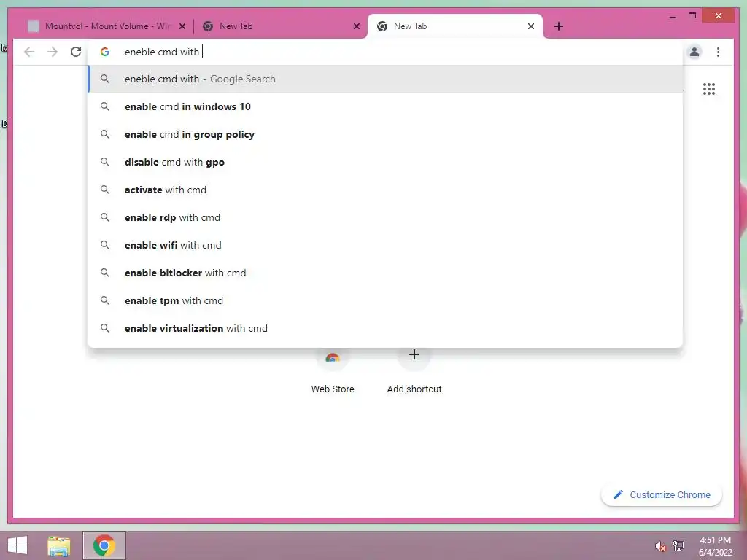Screen dimensions: 747x560
Task: Open the Google apps grid icon
Action: [x=709, y=88]
